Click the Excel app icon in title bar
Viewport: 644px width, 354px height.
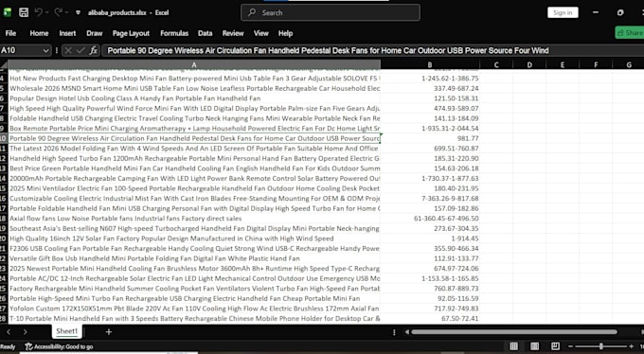pos(7,12)
